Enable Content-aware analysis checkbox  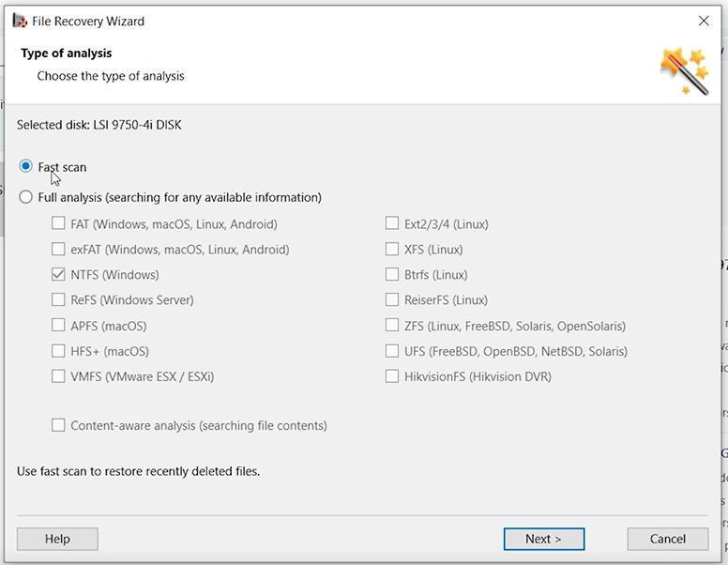pos(58,425)
